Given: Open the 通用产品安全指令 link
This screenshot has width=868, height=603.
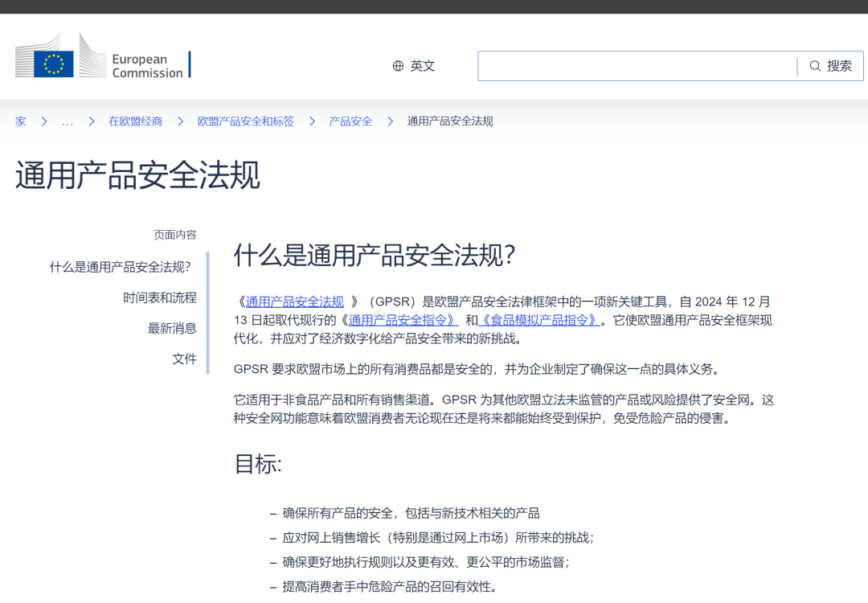Looking at the screenshot, I should point(401,319).
